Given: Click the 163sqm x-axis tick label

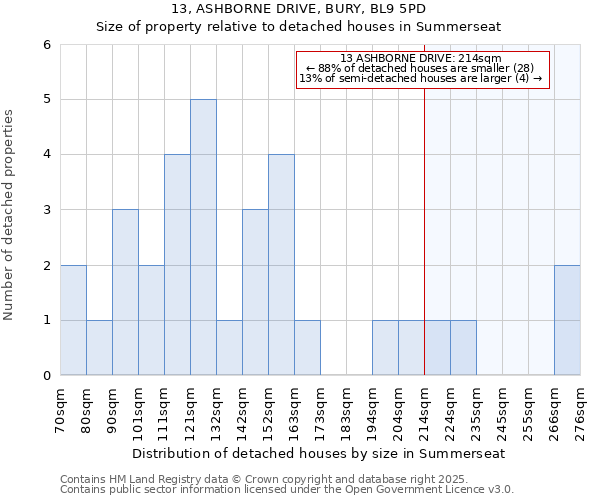Looking at the screenshot, I should 294,414.
